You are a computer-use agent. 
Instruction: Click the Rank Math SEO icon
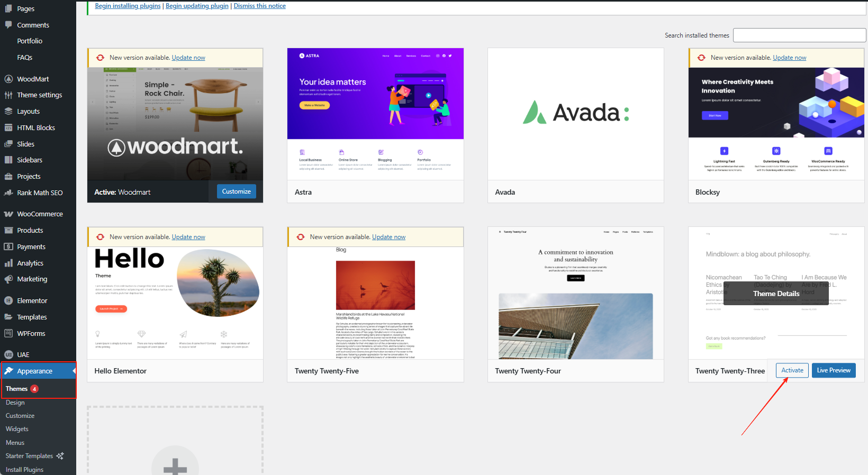click(x=8, y=193)
